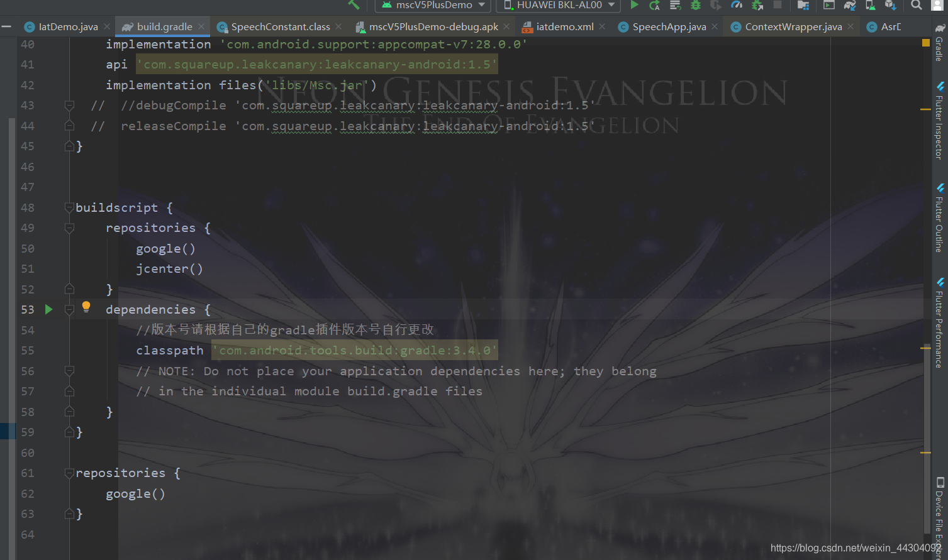Click fold end marker on line 63
The image size is (948, 560).
tap(69, 513)
